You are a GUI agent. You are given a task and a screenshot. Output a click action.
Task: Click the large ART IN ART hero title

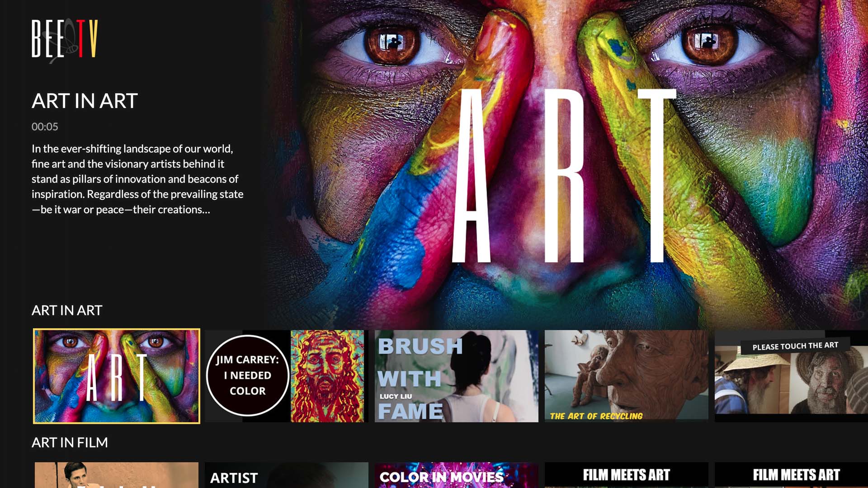85,101
